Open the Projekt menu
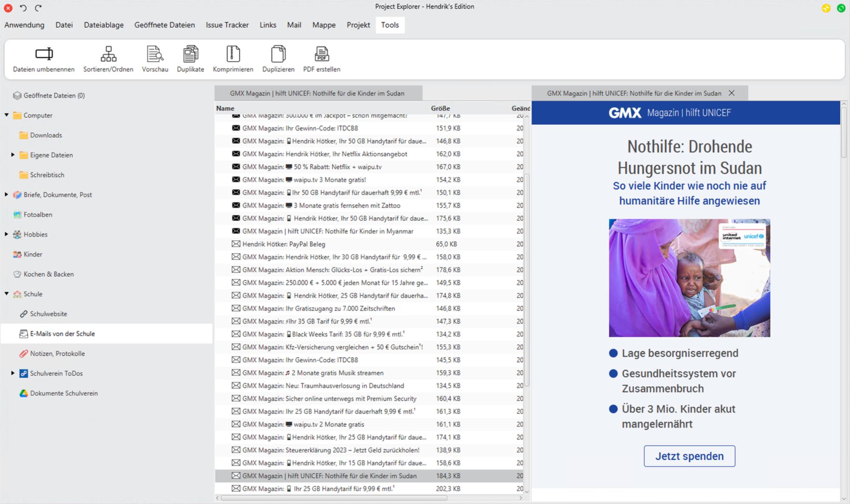The image size is (850, 504). (358, 25)
